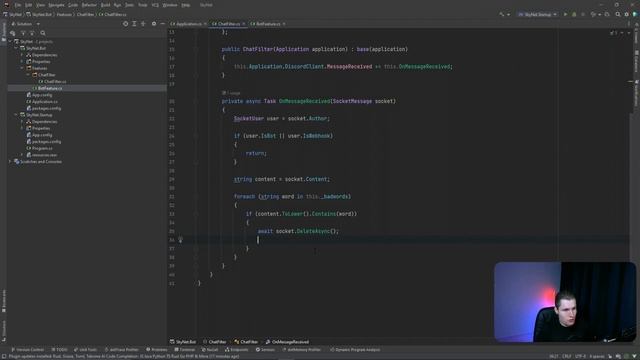The width and height of the screenshot is (640, 360).
Task: Open the Build menu
Action: 105,5
